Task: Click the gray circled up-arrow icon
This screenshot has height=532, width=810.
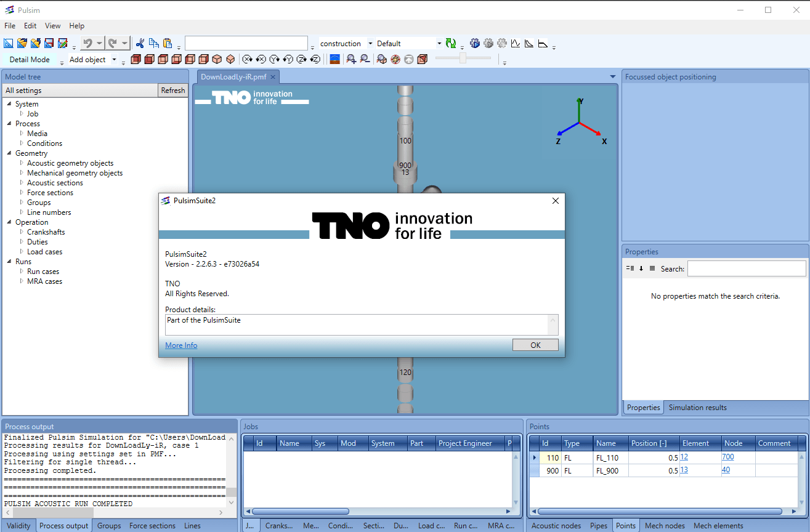Action: (x=409, y=59)
